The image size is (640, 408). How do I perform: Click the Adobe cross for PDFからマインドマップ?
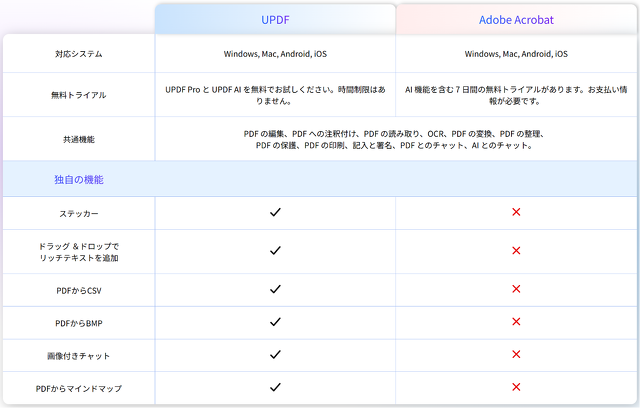(x=516, y=387)
